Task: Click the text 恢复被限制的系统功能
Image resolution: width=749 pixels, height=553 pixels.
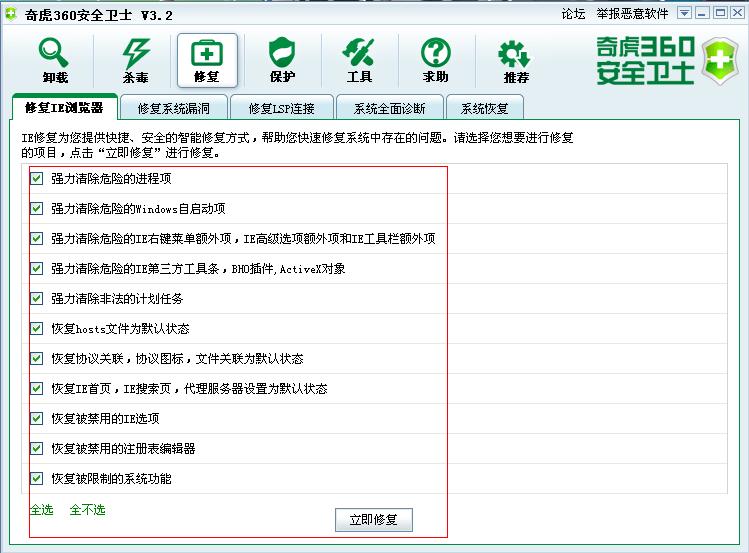Action: pos(111,479)
